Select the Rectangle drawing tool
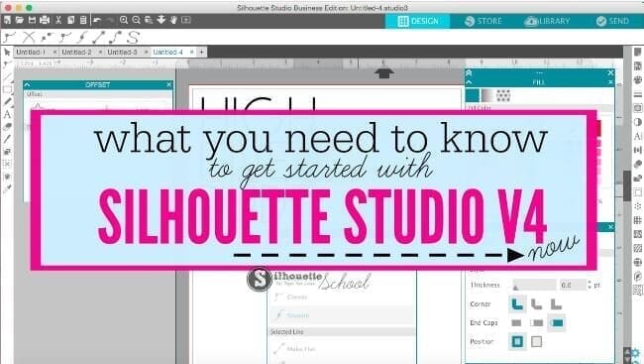Screen dimensions: 644x364 pyautogui.click(x=7, y=89)
